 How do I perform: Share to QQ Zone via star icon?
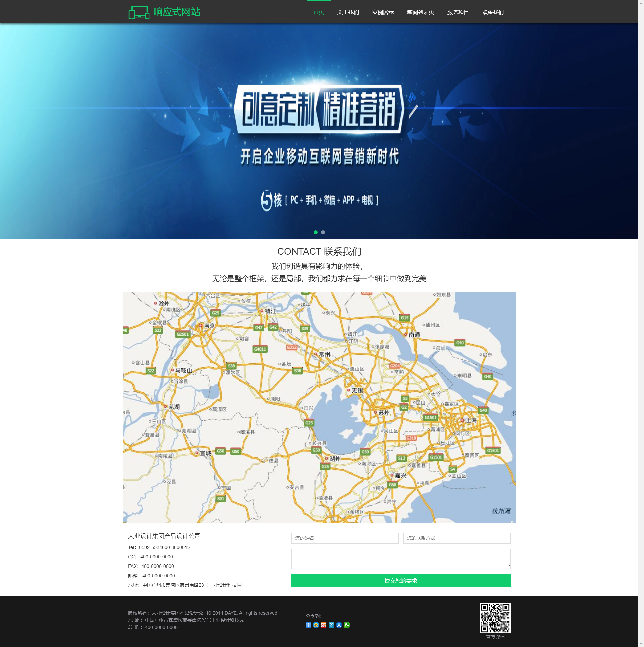tap(316, 625)
